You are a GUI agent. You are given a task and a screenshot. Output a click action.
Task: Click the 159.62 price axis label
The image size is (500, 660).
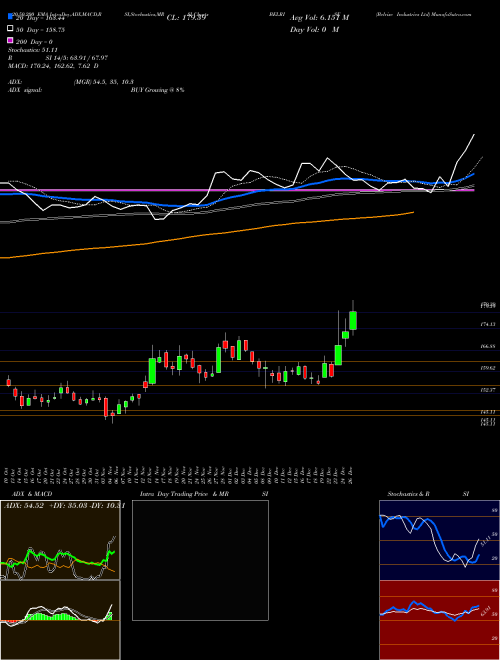pos(488,368)
